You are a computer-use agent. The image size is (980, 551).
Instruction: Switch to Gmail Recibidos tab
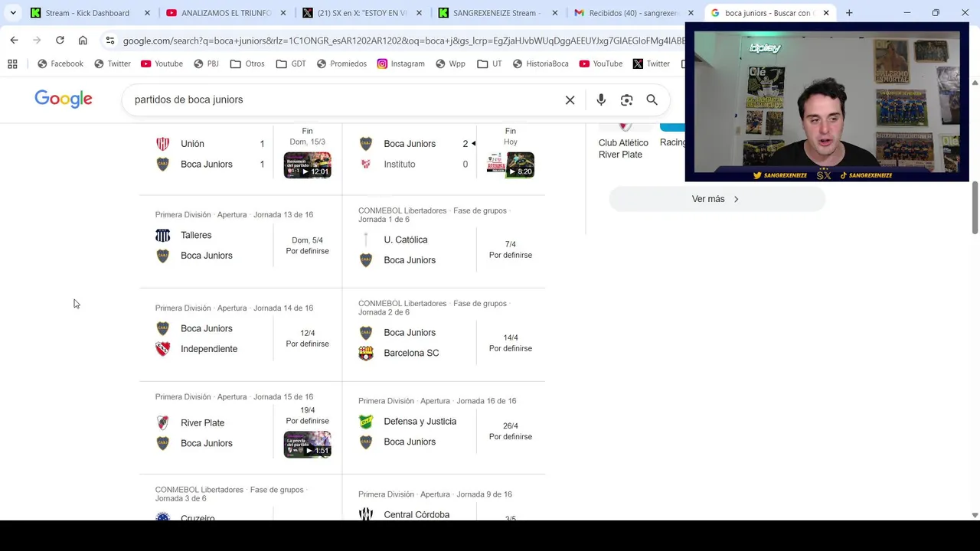(x=632, y=13)
